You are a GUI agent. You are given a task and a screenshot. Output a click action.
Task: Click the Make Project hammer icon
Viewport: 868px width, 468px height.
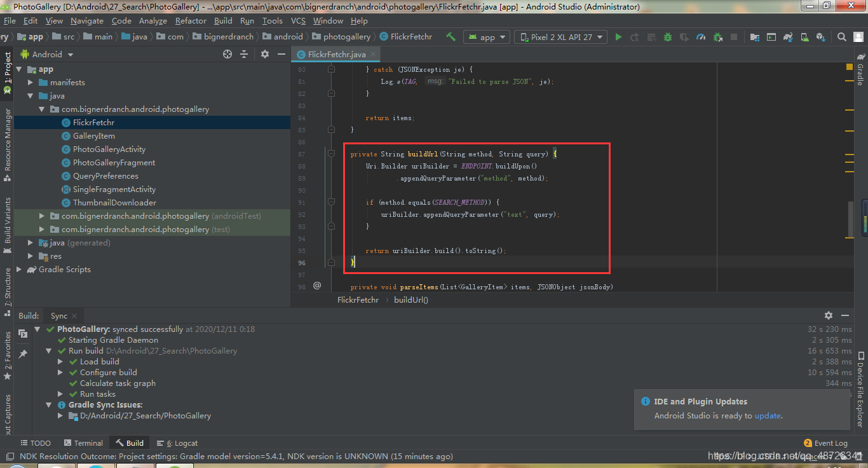[x=451, y=37]
